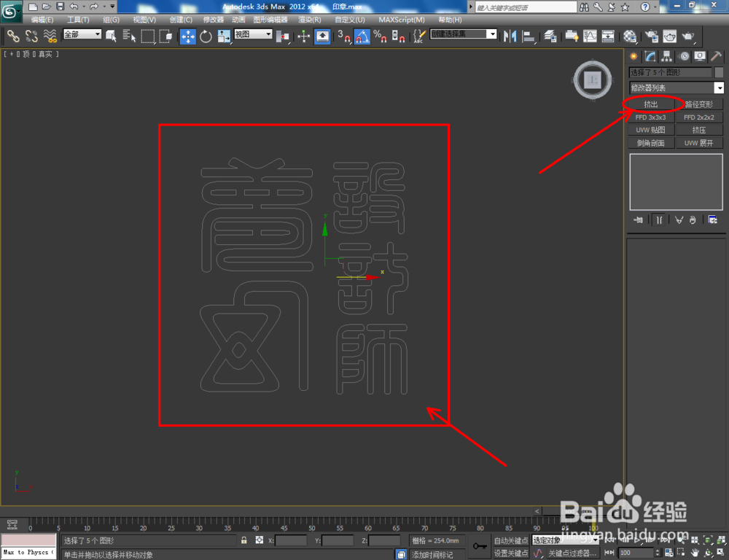Click the Use Pivot Point Center icon
The height and width of the screenshot is (560, 729).
pos(282,36)
